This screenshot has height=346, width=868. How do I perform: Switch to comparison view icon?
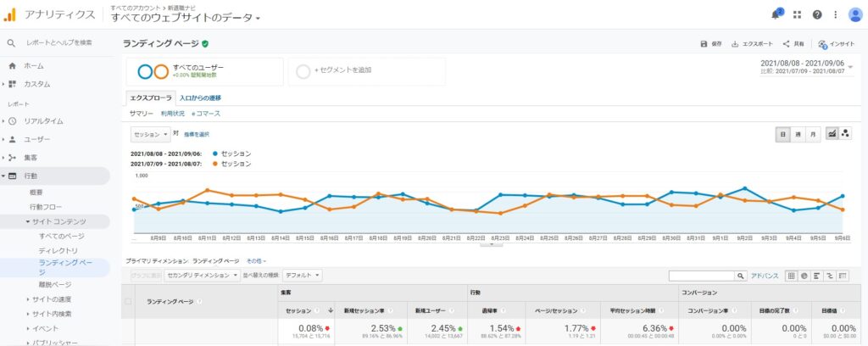[x=830, y=276]
